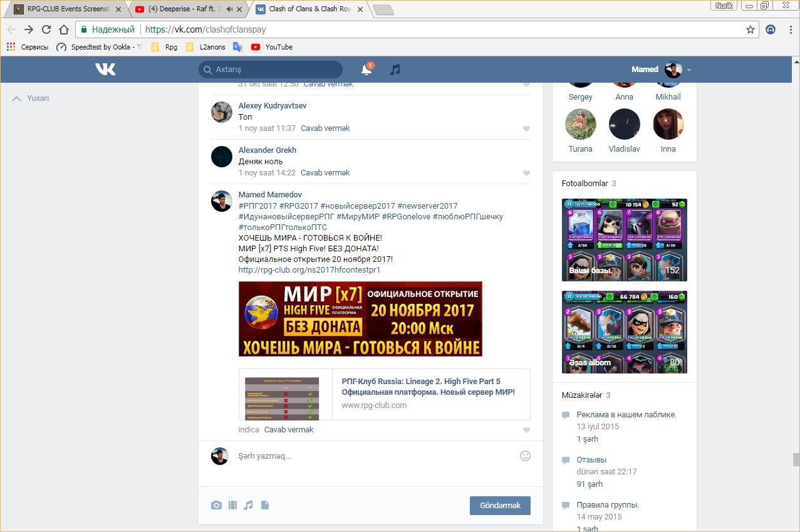Open Alexander Grekh's avatar

coord(222,157)
